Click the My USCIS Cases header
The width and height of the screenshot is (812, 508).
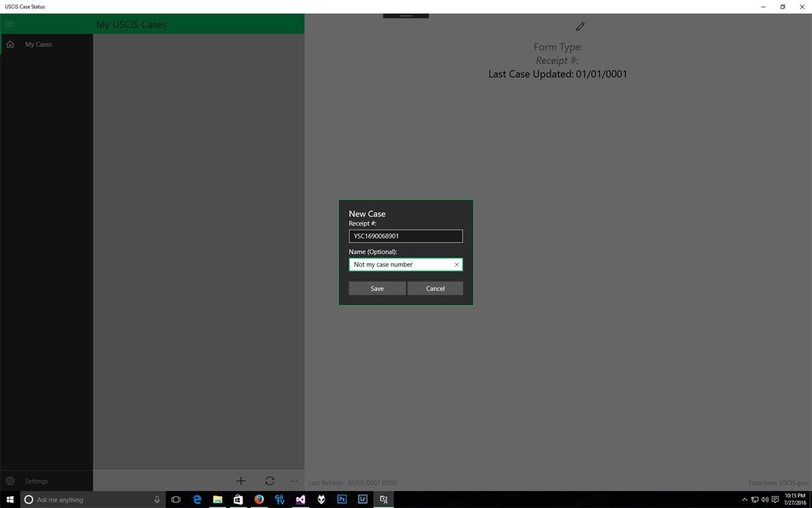point(131,24)
